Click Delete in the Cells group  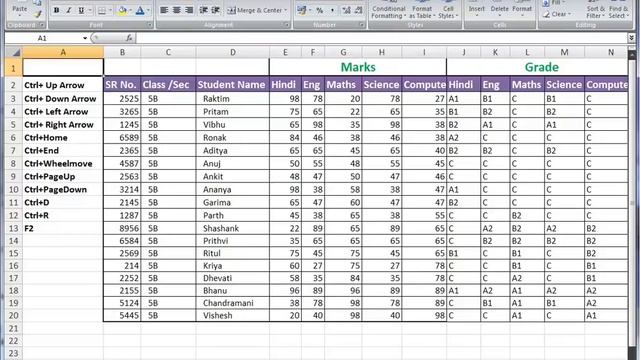coord(499,9)
